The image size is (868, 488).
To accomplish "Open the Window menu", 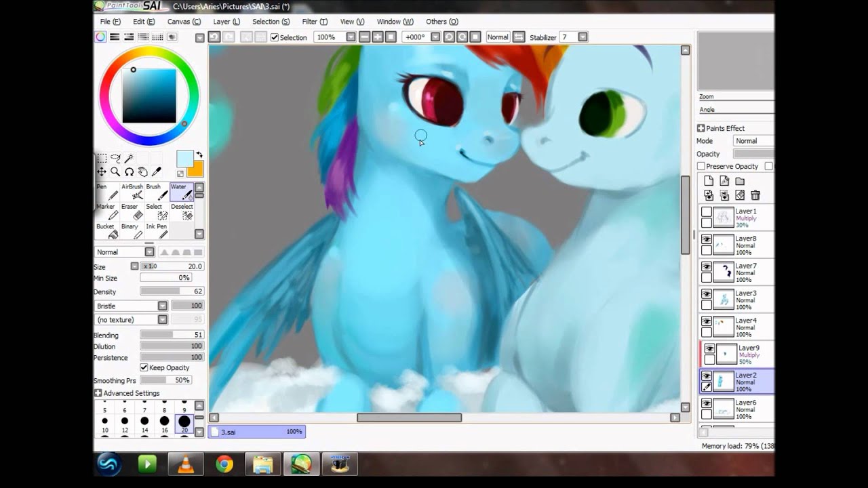I will (395, 22).
